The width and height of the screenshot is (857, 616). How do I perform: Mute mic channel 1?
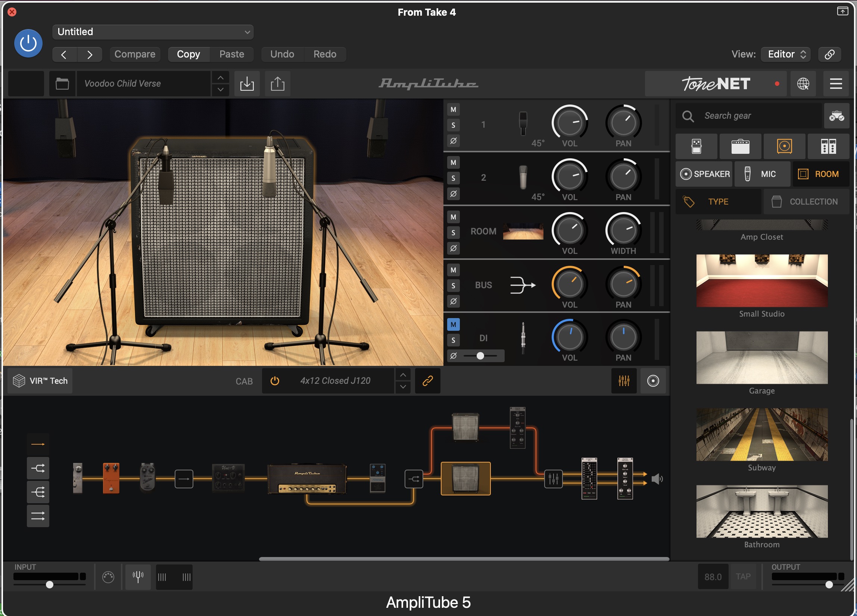[x=454, y=110]
